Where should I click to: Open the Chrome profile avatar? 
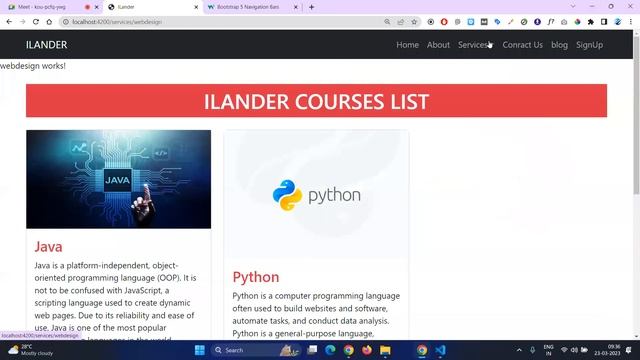(x=618, y=22)
